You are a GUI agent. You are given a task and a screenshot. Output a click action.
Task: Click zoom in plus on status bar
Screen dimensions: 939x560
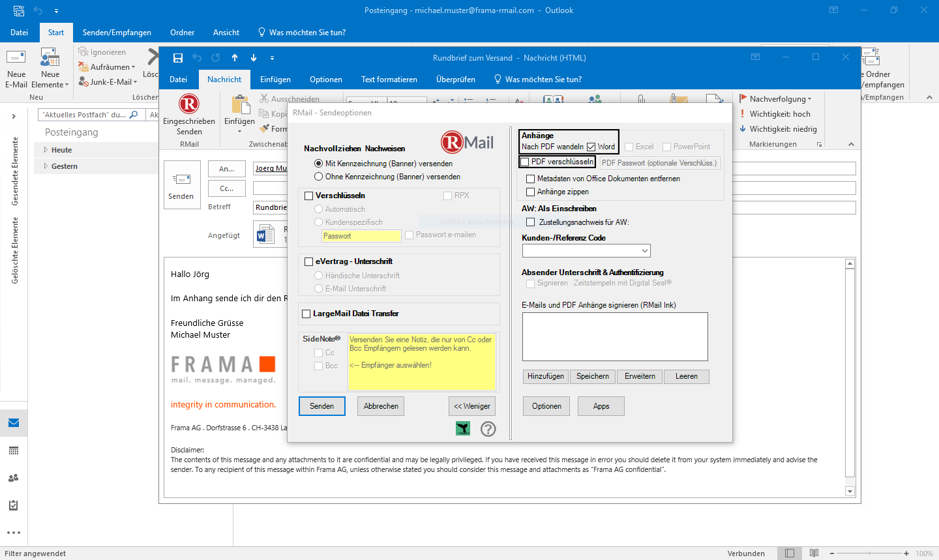(906, 553)
